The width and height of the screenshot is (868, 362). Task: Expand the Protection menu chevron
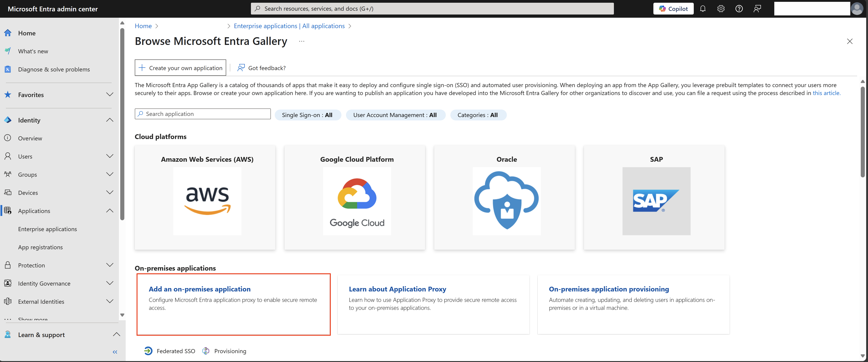click(x=110, y=265)
